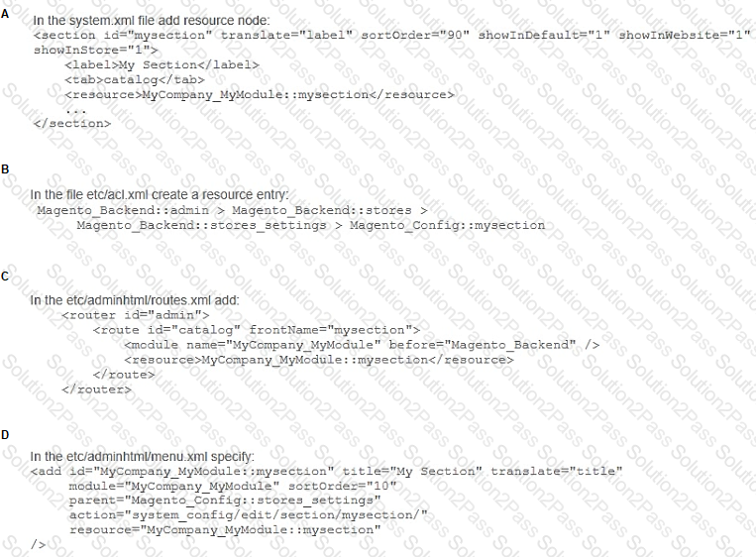
Task: Select answer option letter C
Action: (x=5, y=277)
